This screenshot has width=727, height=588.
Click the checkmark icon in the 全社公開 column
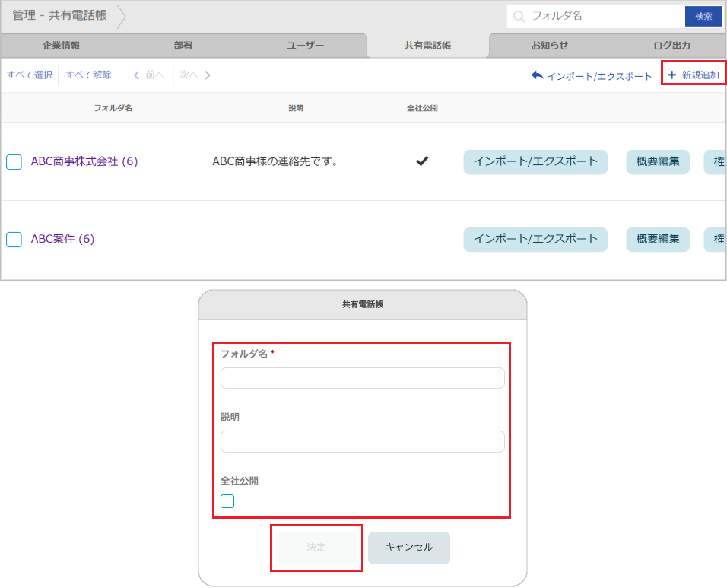(x=421, y=161)
